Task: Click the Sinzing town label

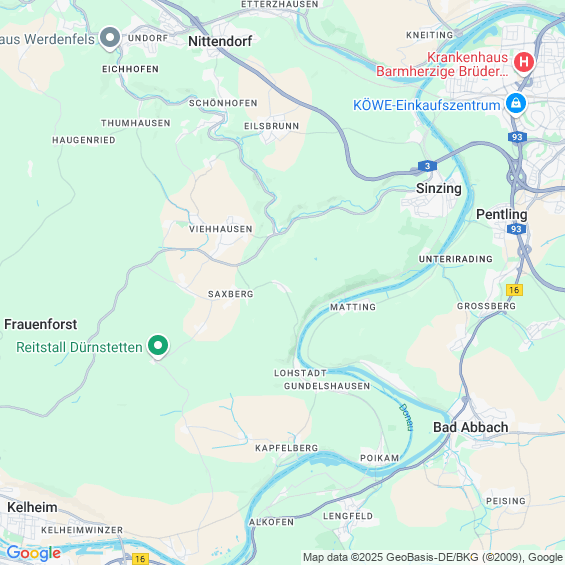Action: coord(439,188)
